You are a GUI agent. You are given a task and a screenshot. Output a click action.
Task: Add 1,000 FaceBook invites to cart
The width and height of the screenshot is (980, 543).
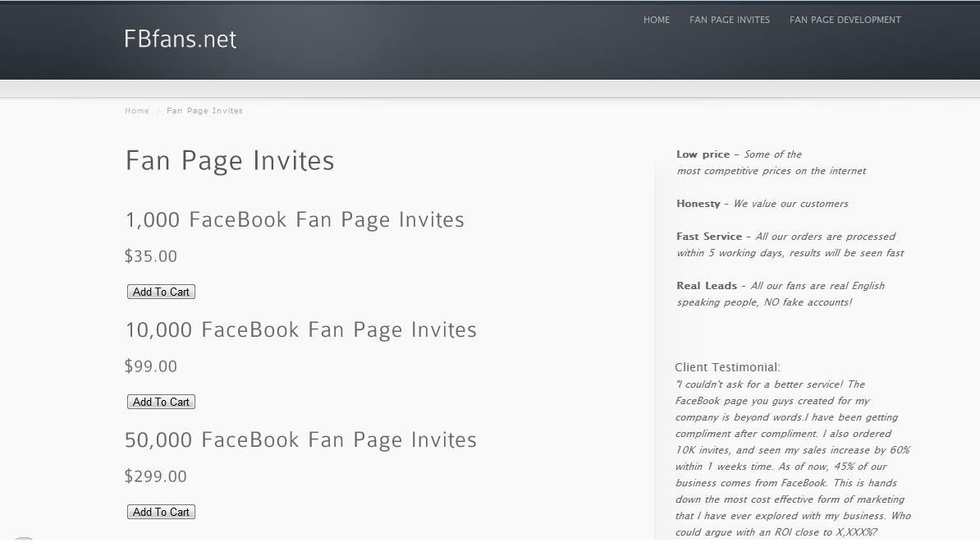pyautogui.click(x=161, y=292)
